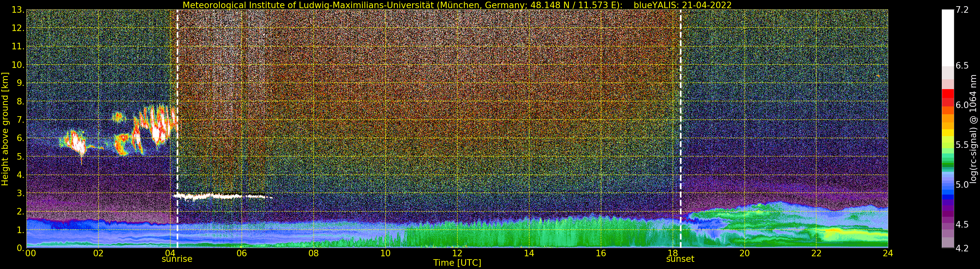Click the '6.0' colorbar tick label
Viewport: 980px width, 269px height.
[962, 105]
